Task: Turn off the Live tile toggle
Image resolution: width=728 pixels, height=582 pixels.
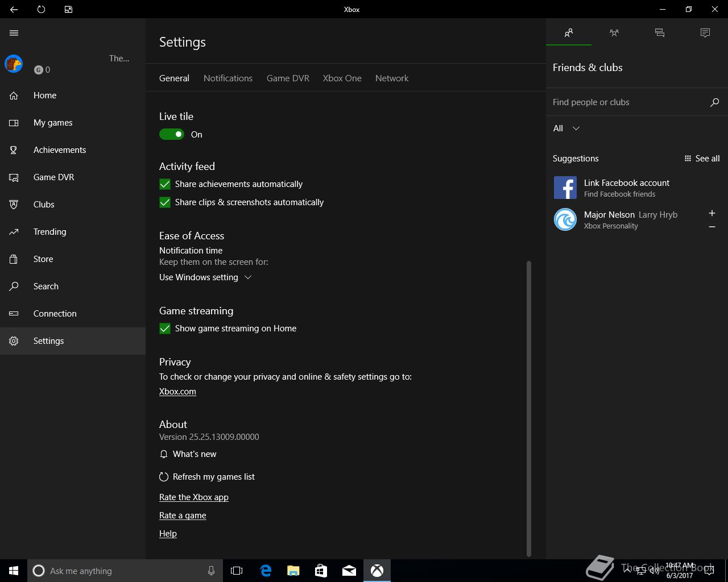Action: pos(172,135)
